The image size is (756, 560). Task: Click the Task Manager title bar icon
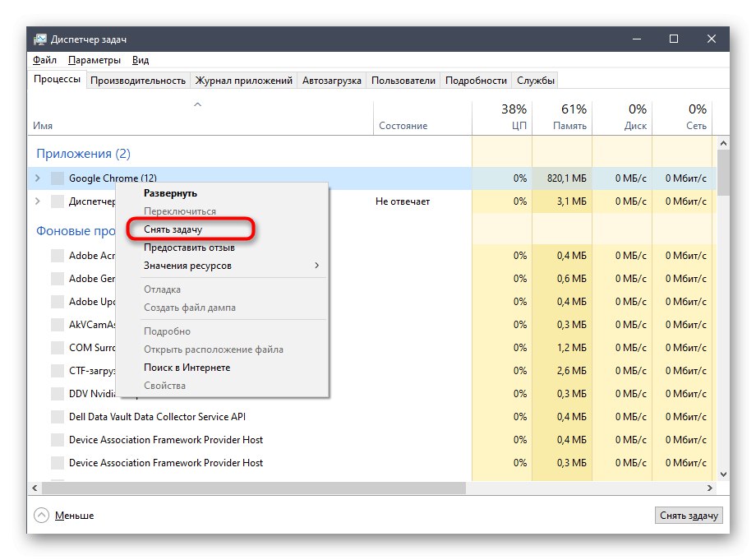(40, 39)
